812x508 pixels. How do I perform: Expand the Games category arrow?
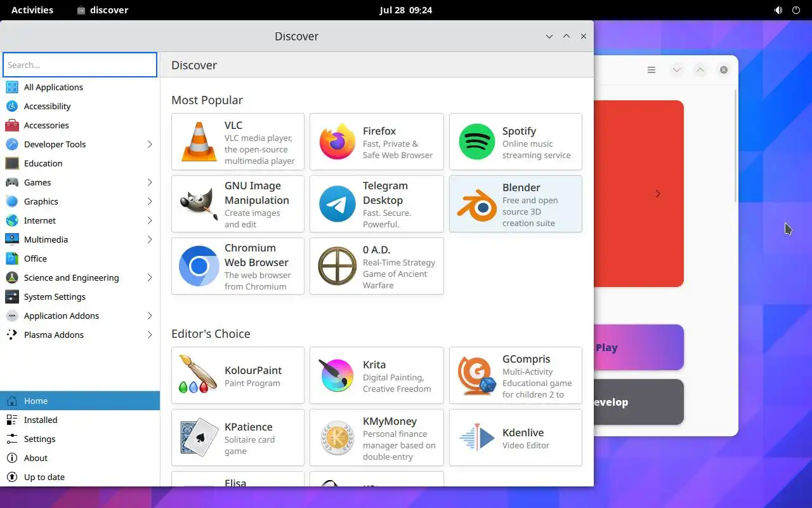tap(150, 182)
